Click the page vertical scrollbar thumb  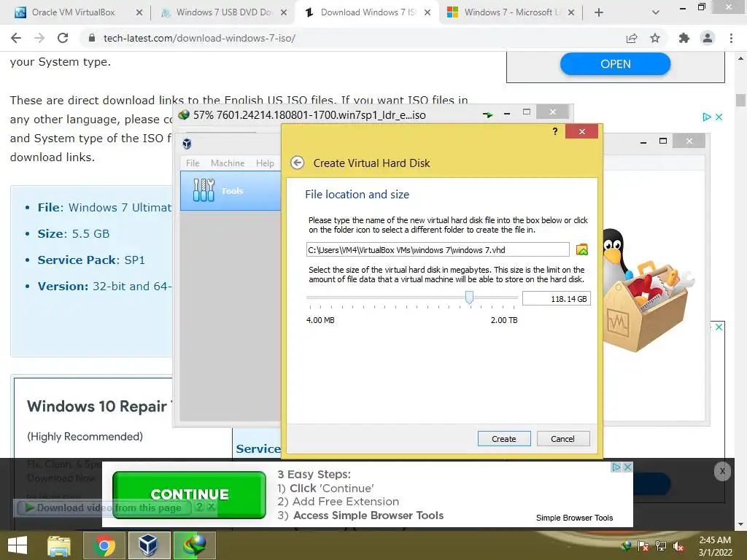click(x=740, y=100)
